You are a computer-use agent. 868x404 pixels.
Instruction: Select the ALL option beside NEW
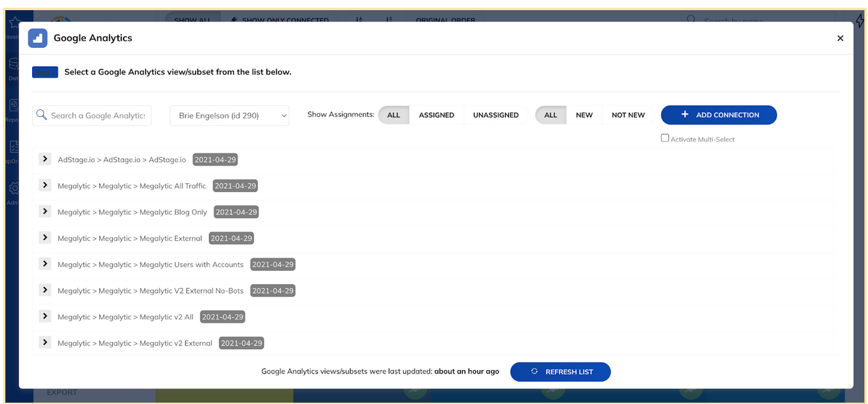[551, 115]
